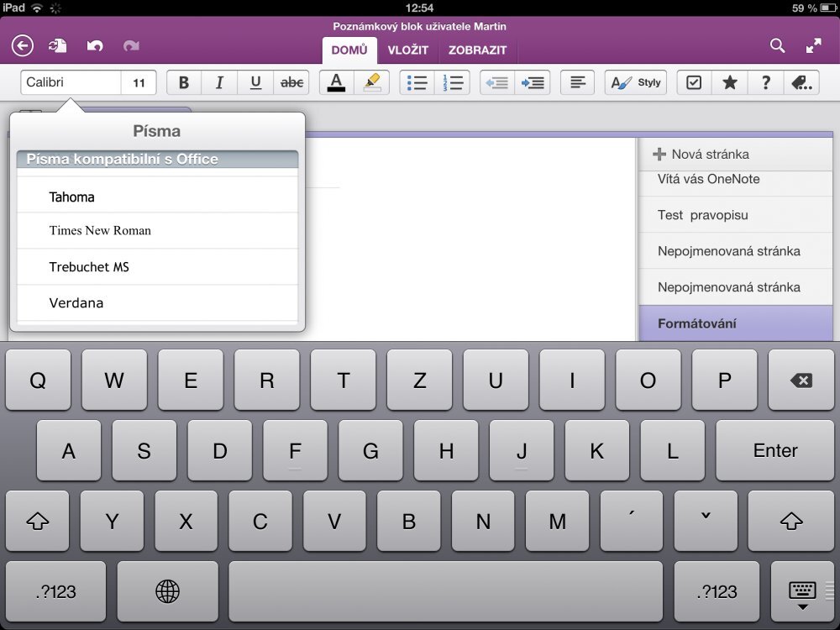Insert a to-do checkbox tag

click(x=694, y=82)
